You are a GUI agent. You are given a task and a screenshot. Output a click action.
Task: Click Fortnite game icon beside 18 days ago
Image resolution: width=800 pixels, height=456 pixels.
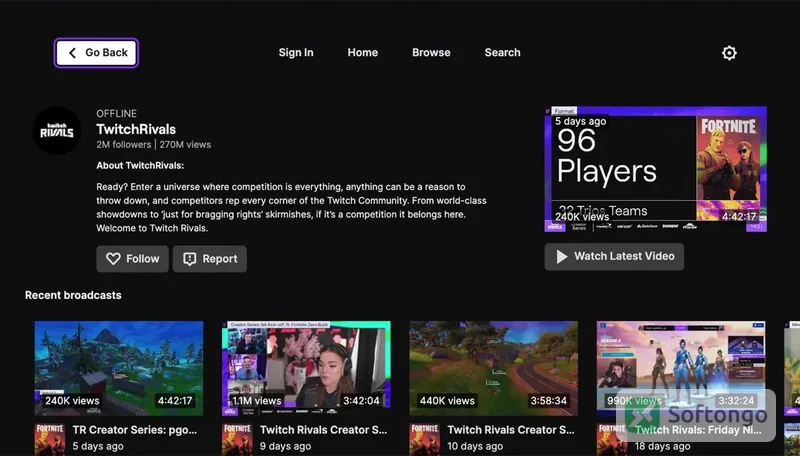(612, 439)
